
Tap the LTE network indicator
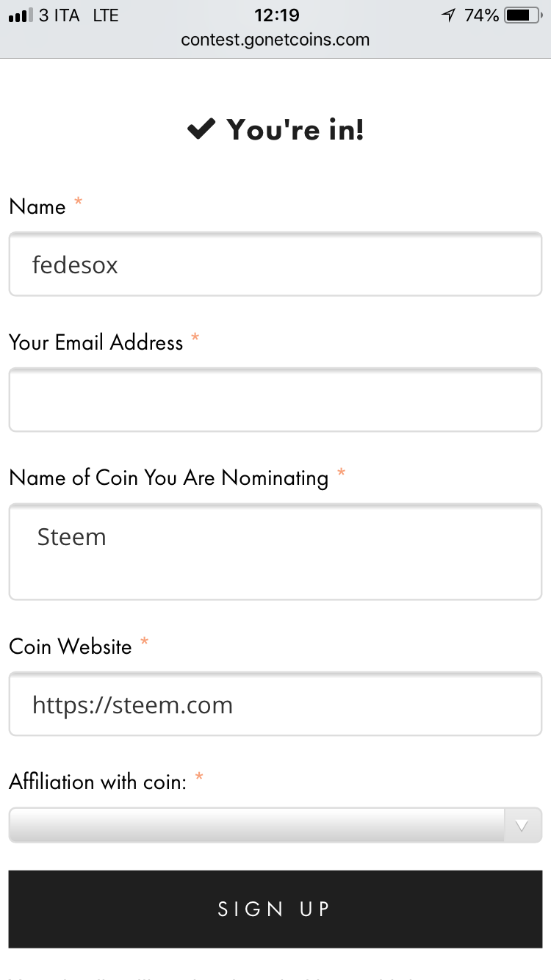pos(106,15)
